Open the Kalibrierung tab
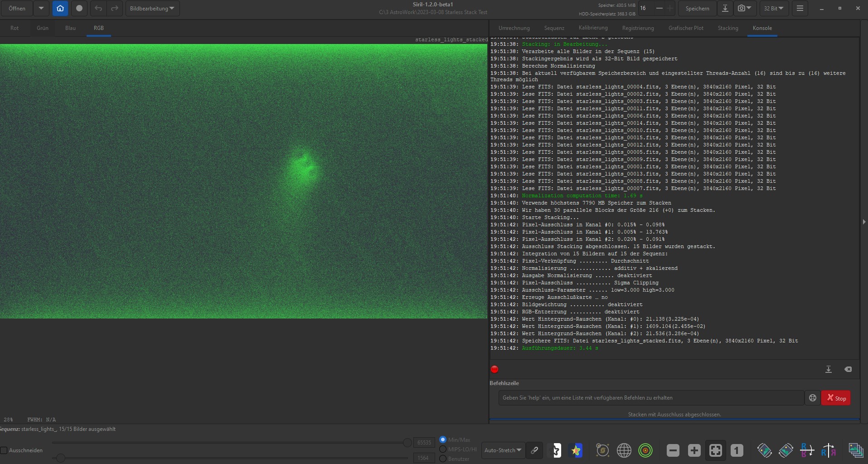The height and width of the screenshot is (464, 868). (x=593, y=28)
